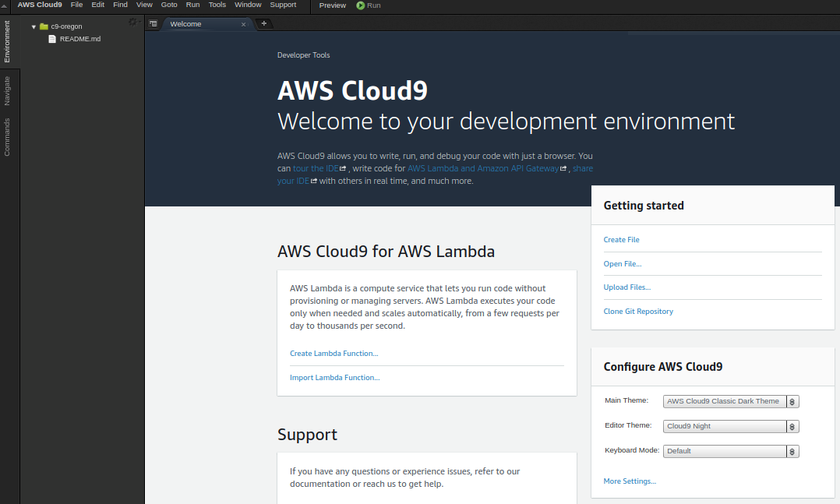Open the Environment side panel tab
The width and height of the screenshot is (840, 504).
click(x=7, y=42)
